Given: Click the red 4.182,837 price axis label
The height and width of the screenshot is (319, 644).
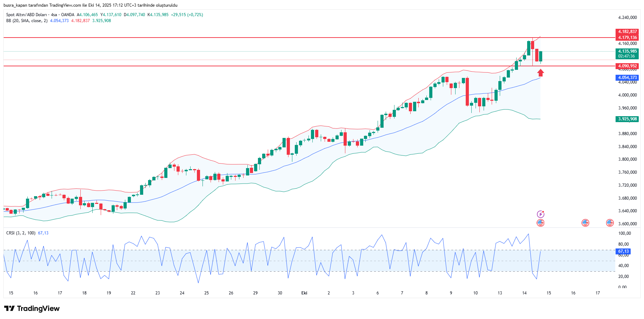Looking at the screenshot, I should pos(627,32).
